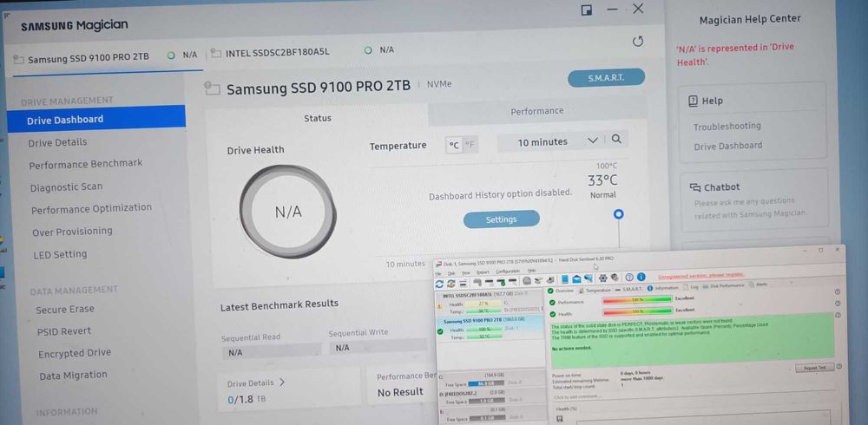Open Encrypted Drive in sidebar

tap(75, 353)
